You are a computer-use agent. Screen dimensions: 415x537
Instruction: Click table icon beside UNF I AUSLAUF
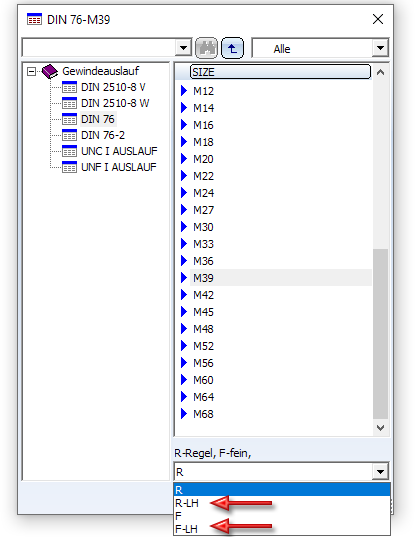click(x=69, y=167)
